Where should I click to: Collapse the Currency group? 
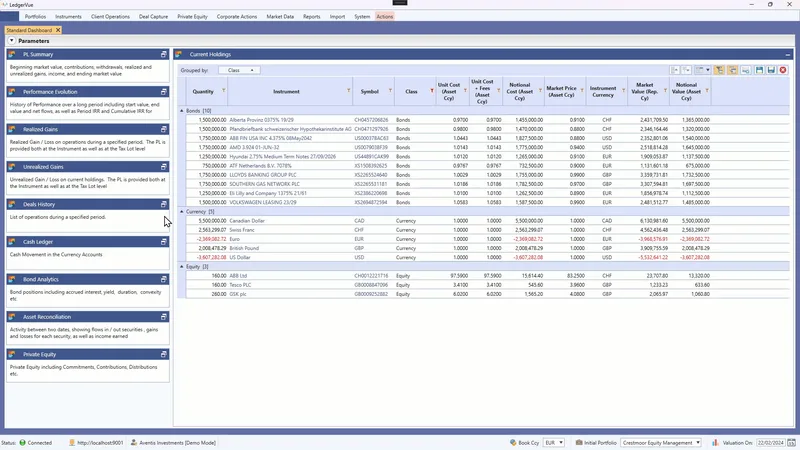[182, 211]
